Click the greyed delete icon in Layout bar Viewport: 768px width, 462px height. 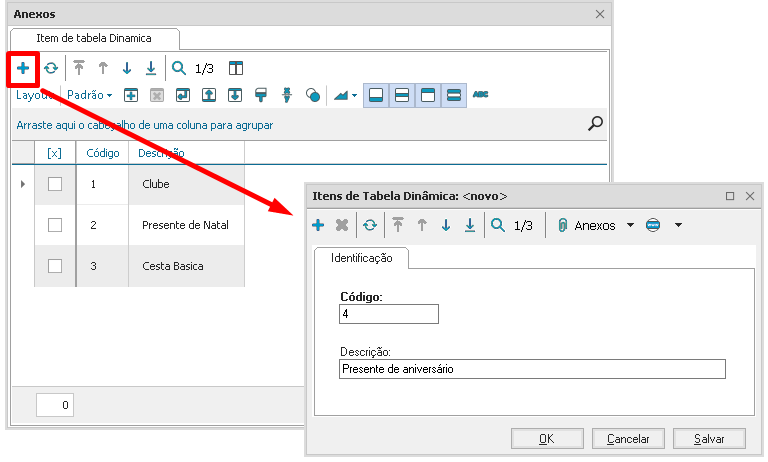[x=157, y=95]
